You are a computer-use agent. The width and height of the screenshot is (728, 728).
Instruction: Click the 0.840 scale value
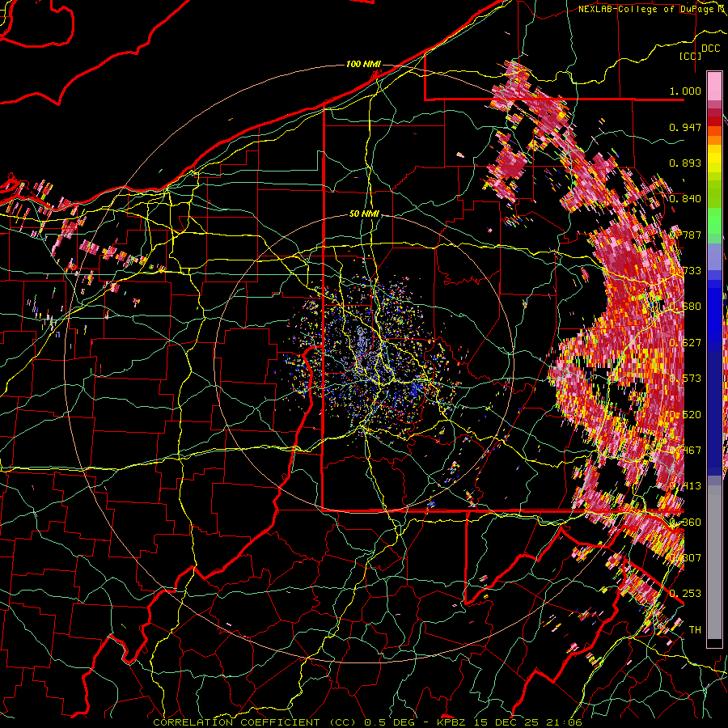tap(685, 199)
